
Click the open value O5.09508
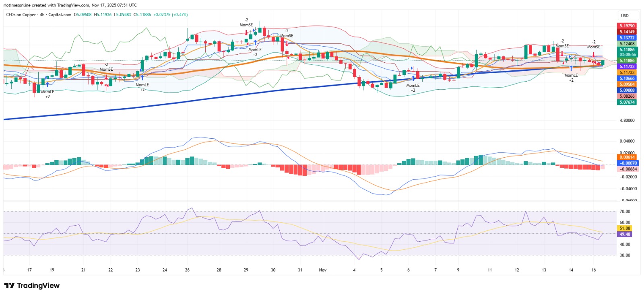tap(83, 15)
